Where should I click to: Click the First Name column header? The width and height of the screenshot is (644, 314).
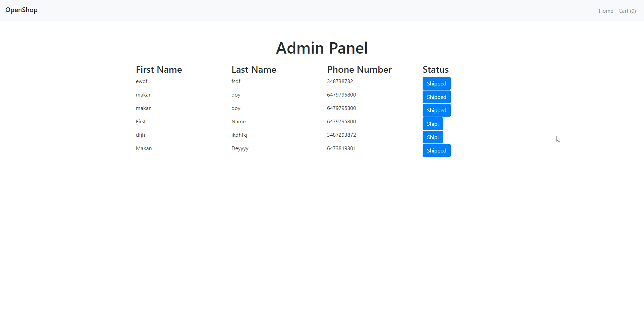click(159, 69)
